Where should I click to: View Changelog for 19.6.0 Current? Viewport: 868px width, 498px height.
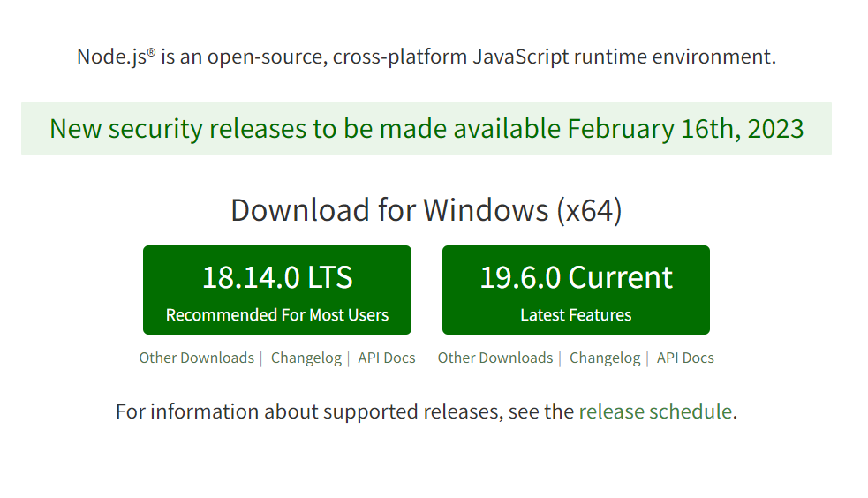point(605,358)
